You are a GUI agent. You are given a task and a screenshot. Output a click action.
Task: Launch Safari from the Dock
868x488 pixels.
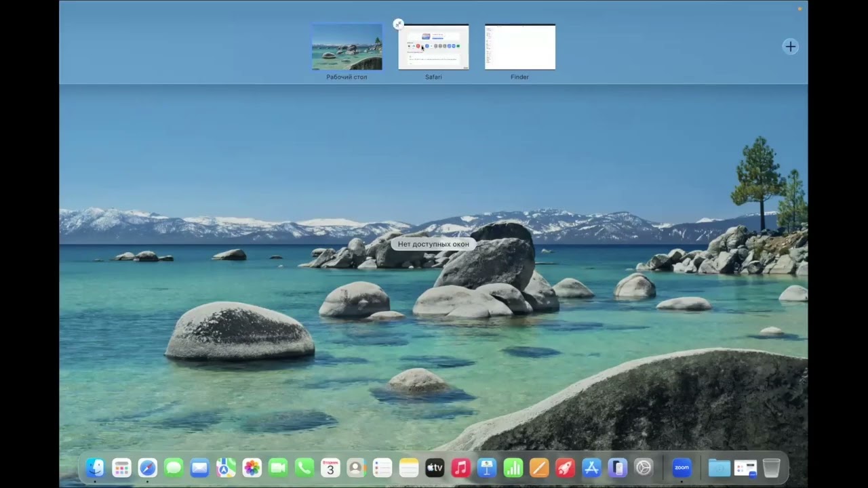click(147, 468)
